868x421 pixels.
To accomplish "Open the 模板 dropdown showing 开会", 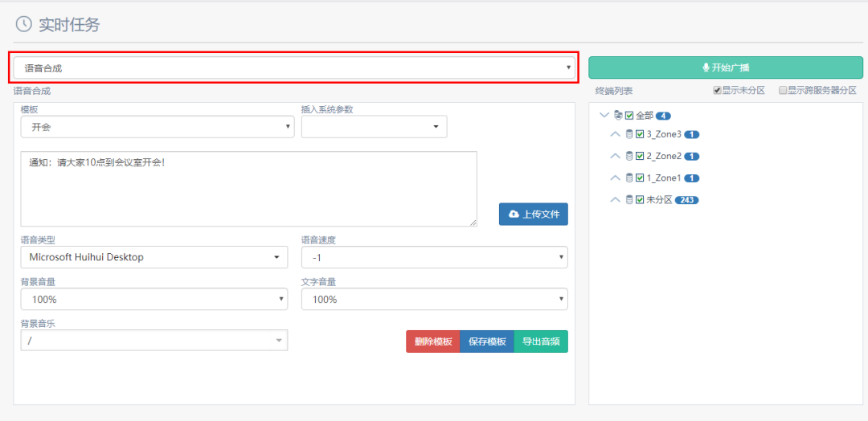I will point(157,127).
